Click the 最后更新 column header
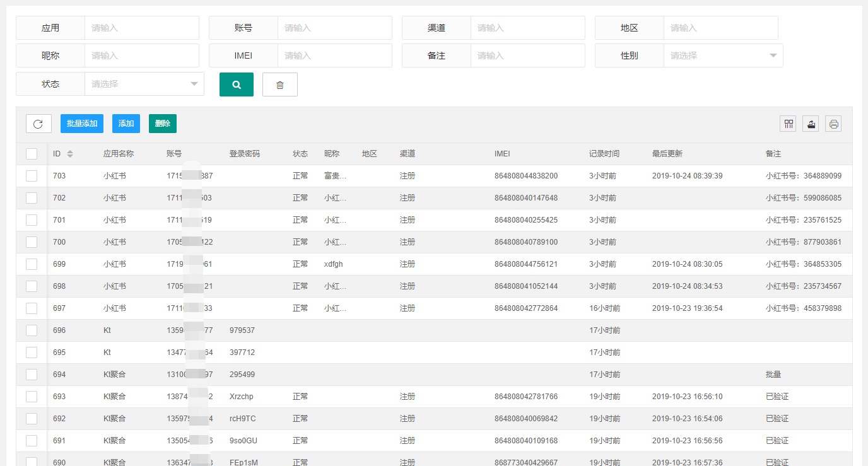The width and height of the screenshot is (868, 466). (667, 154)
